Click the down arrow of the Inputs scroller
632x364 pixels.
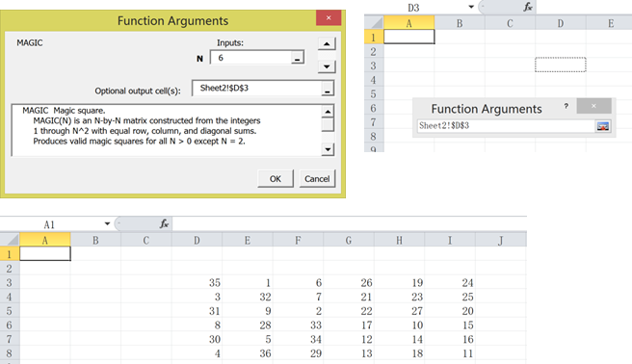pyautogui.click(x=327, y=66)
